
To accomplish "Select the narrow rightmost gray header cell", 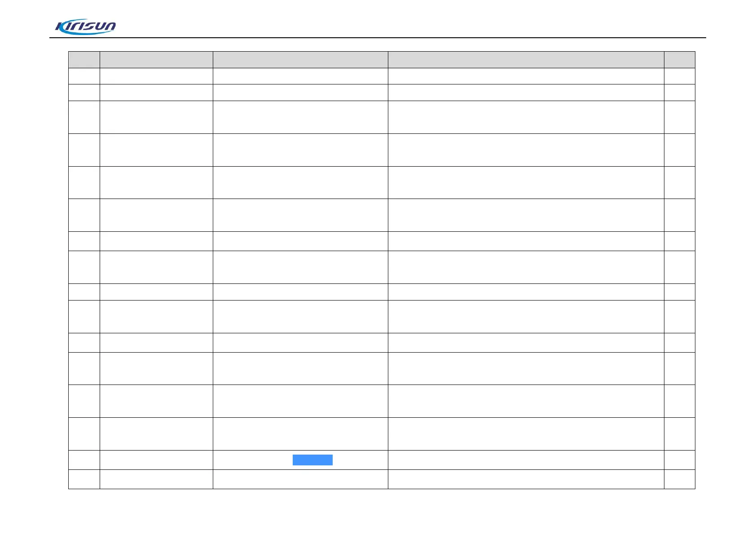I will tap(679, 60).
